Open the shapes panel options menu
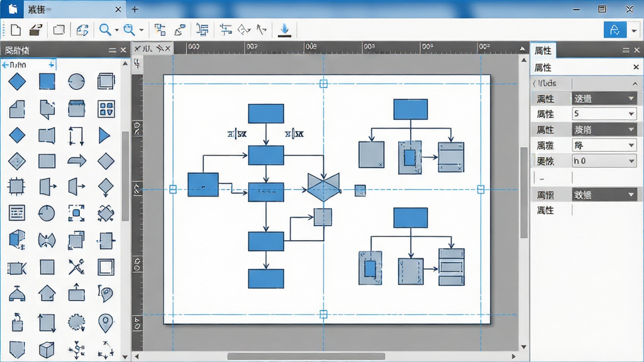This screenshot has height=362, width=644. (112, 50)
